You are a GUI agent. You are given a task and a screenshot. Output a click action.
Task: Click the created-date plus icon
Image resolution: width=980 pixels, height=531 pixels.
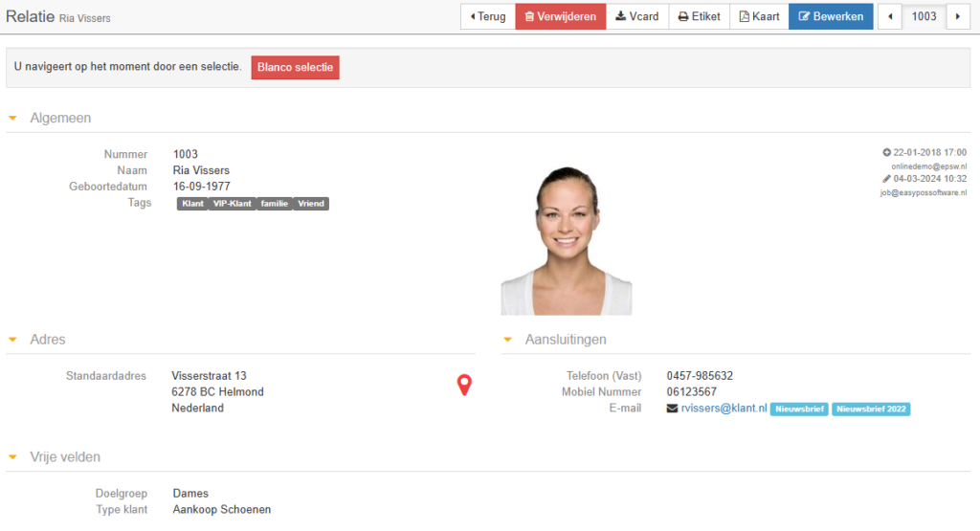coord(886,152)
